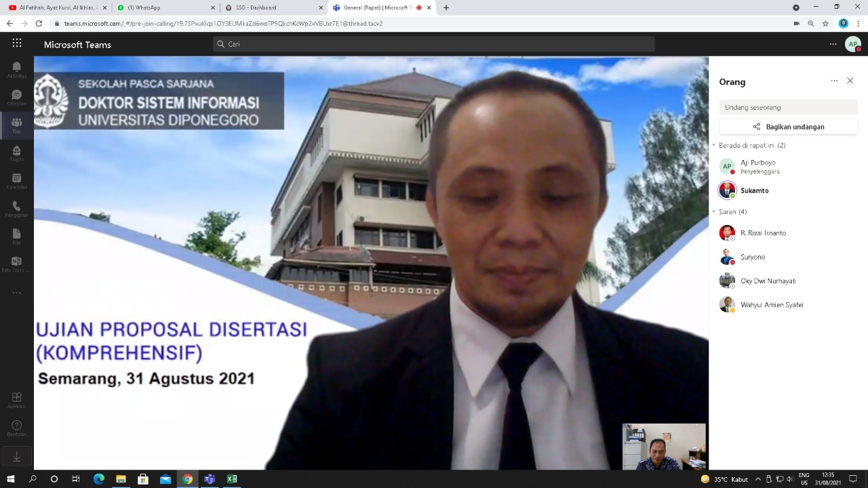The height and width of the screenshot is (488, 868).
Task: Open File Explorer from taskbar
Action: 121,479
